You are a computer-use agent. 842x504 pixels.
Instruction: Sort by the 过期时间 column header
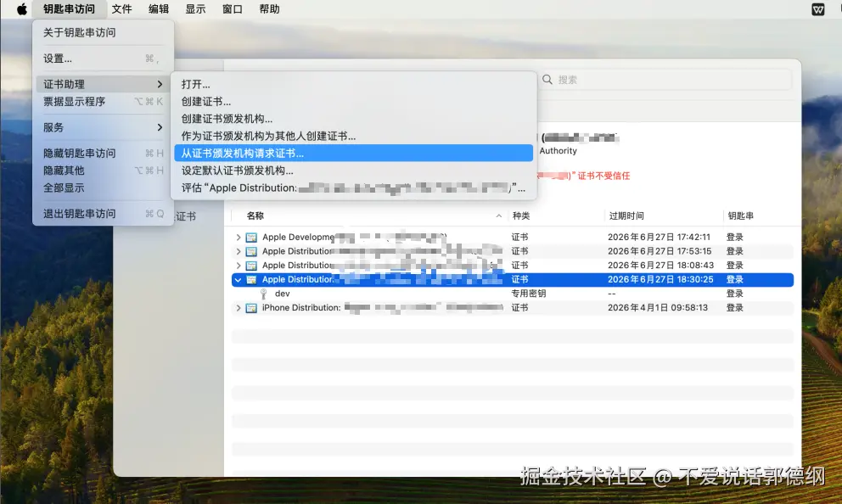point(626,216)
